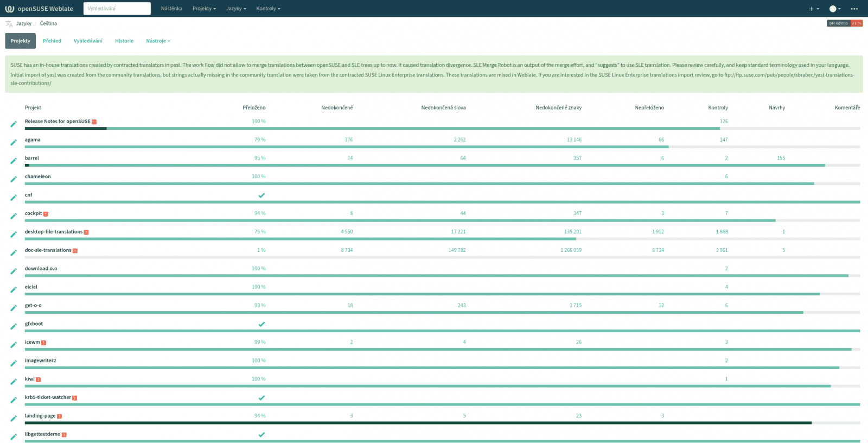
Task: Click the Čeština breadcrumb link
Action: (x=48, y=24)
